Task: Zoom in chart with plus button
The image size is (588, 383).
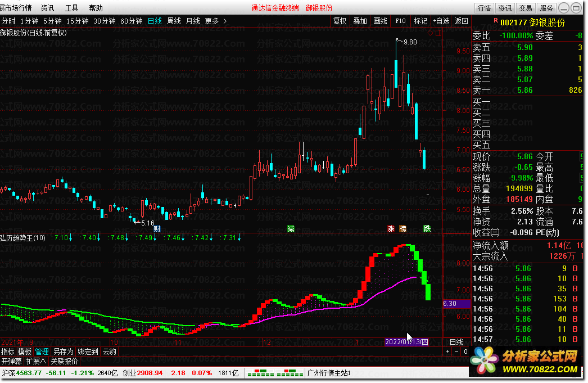Action: (448, 352)
